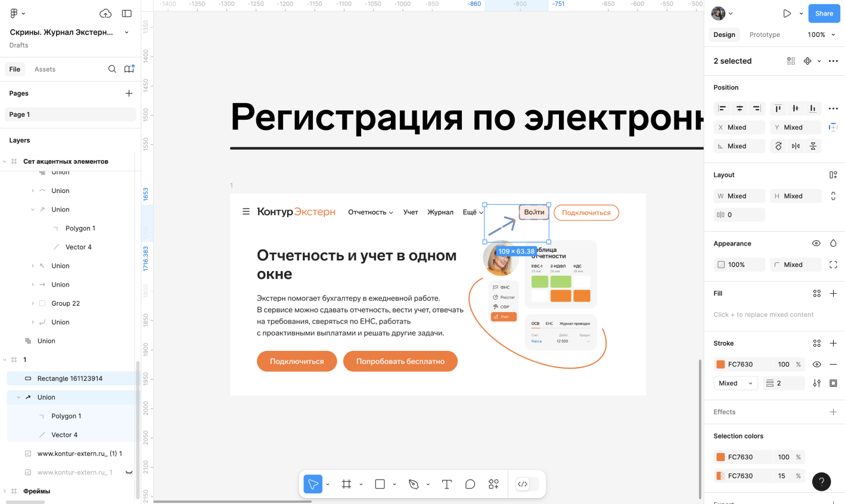This screenshot has height=504, width=845.
Task: Switch to the Design tab
Action: click(725, 35)
